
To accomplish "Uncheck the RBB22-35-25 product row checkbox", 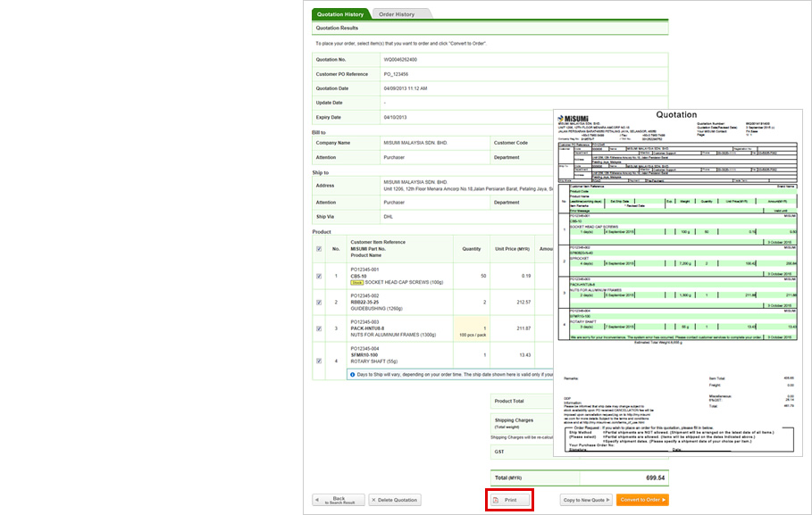I will (319, 303).
